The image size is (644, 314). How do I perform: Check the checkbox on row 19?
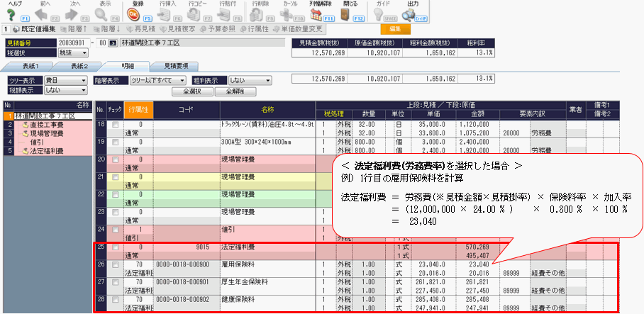tap(116, 142)
